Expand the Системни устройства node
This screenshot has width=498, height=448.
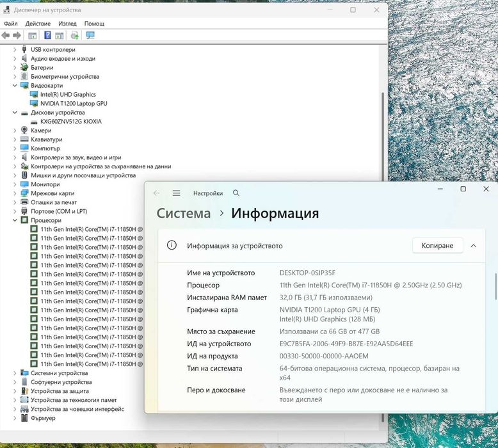pyautogui.click(x=15, y=372)
